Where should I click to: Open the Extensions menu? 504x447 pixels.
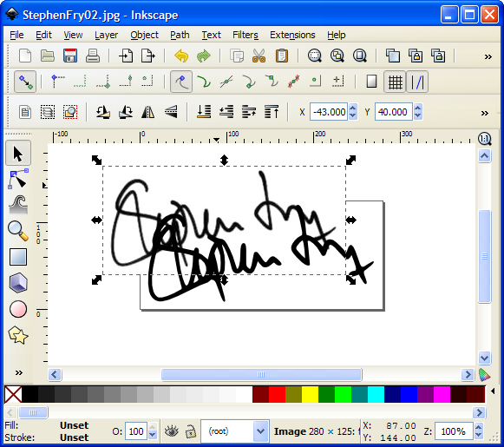[292, 35]
